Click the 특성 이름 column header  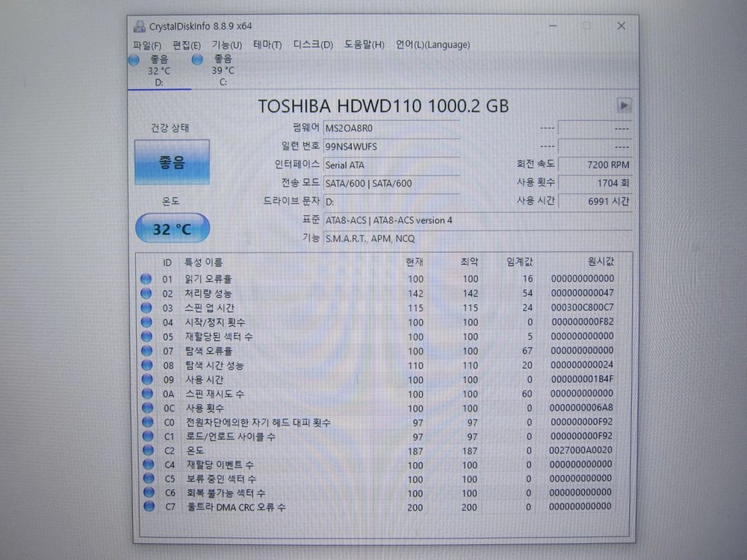point(203,262)
